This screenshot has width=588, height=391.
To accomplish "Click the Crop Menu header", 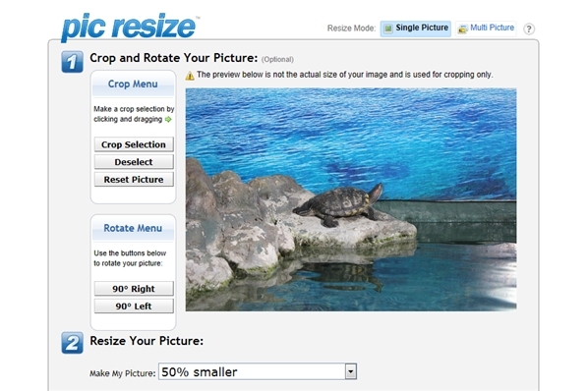I will [133, 84].
